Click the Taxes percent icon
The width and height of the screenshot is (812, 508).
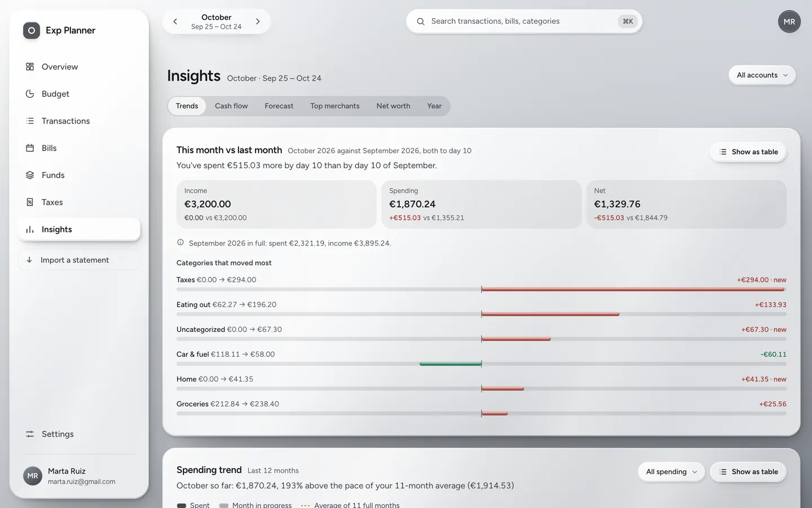tap(30, 202)
